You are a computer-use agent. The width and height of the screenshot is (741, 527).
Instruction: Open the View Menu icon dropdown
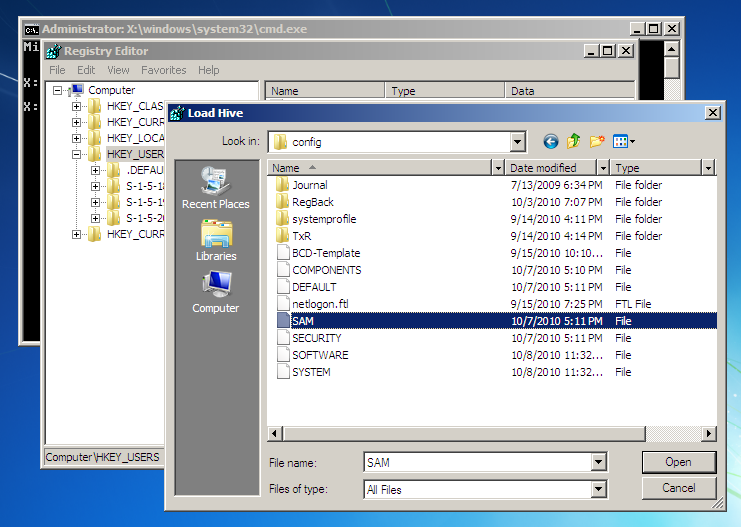pyautogui.click(x=624, y=142)
